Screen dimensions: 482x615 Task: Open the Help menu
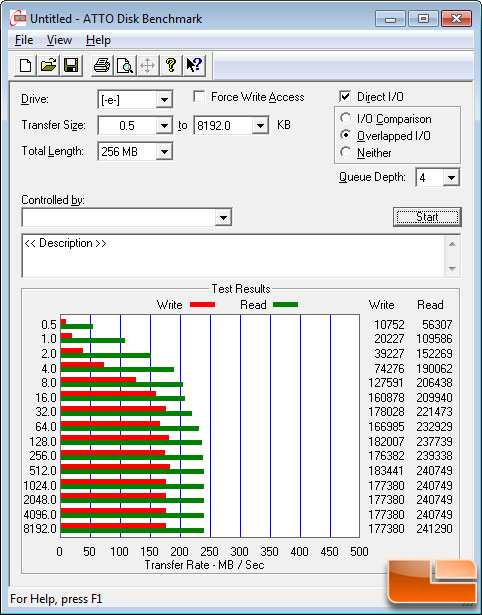point(98,40)
